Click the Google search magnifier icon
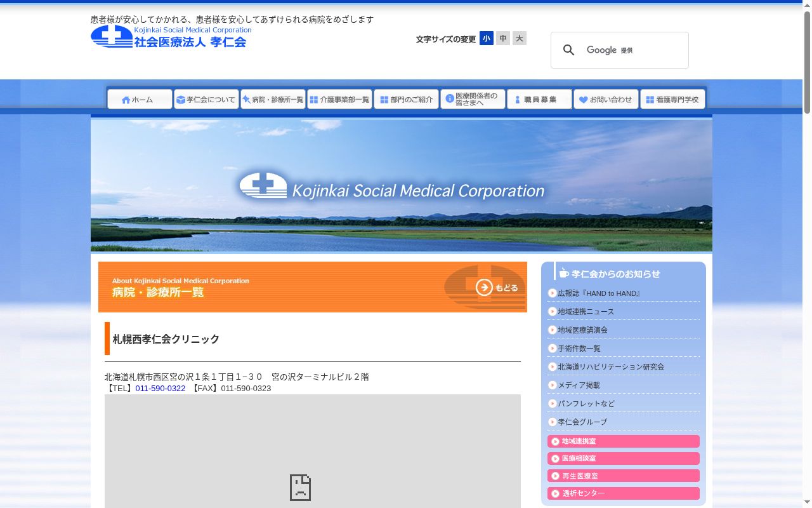This screenshot has height=508, width=812. pos(569,50)
